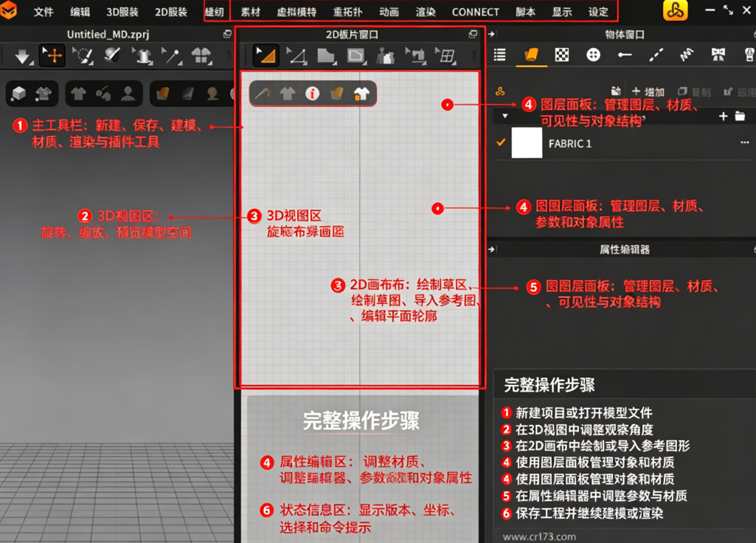Open the 文件 menu
This screenshot has width=756, height=543.
click(44, 12)
